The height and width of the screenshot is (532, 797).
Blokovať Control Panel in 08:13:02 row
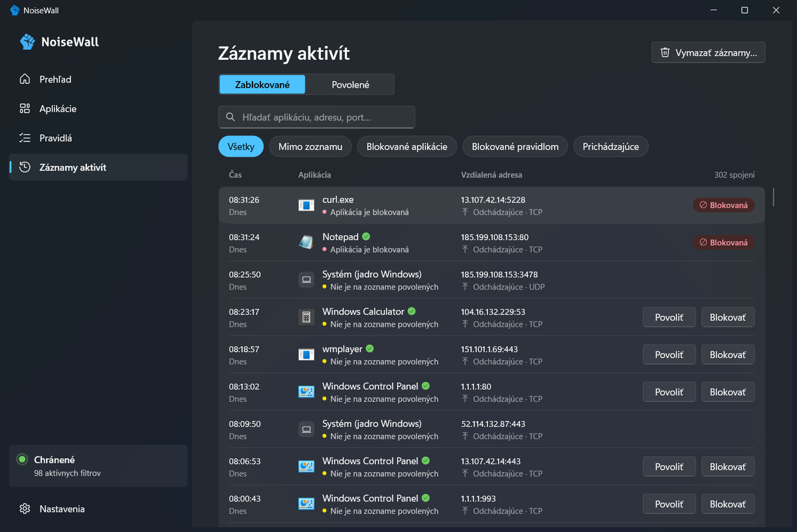point(728,392)
